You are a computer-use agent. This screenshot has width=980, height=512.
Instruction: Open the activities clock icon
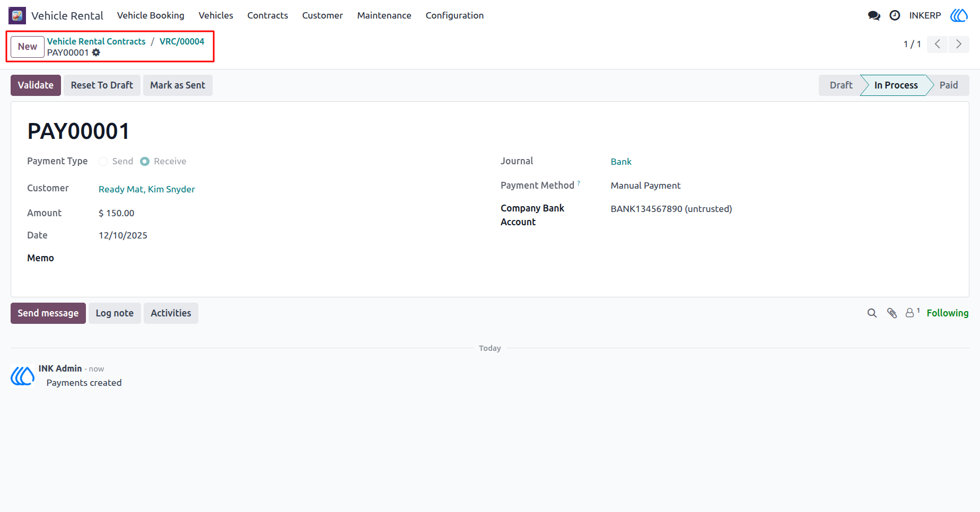click(x=895, y=15)
